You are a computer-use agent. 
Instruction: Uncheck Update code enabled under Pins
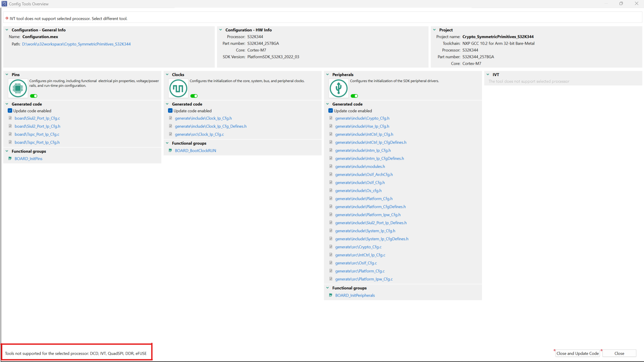(x=10, y=111)
